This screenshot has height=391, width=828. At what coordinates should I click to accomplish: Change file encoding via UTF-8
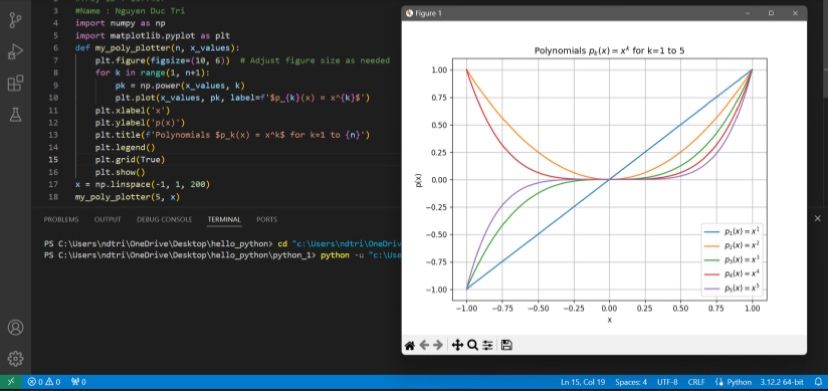click(667, 381)
